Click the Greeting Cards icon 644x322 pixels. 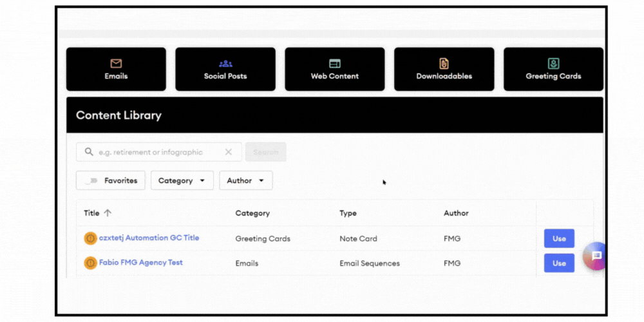tap(553, 63)
